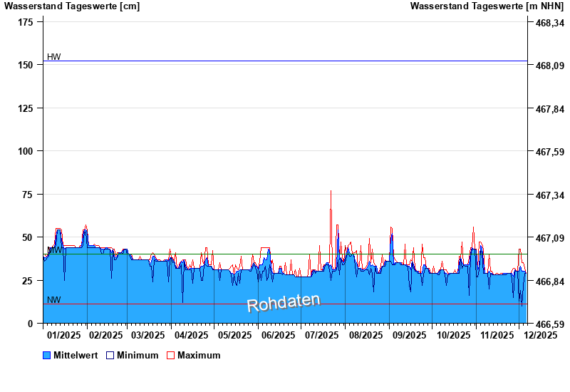The image size is (570, 392).
Task: Click the white Minimum legend box
Action: (x=110, y=355)
